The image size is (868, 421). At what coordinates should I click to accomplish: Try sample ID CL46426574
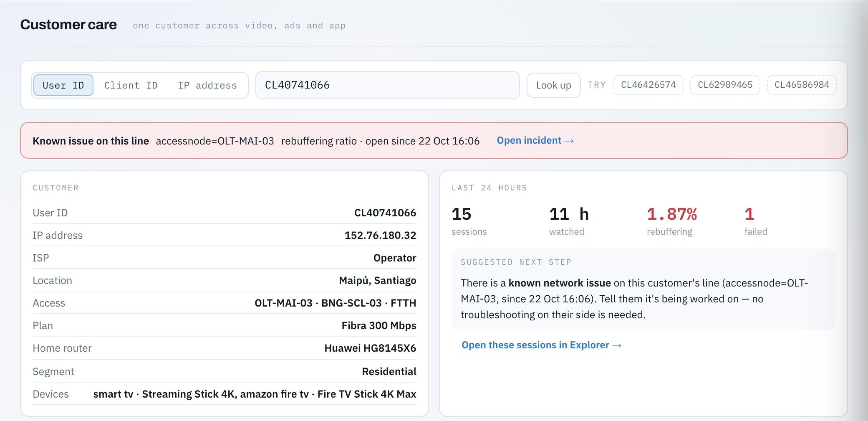[648, 85]
